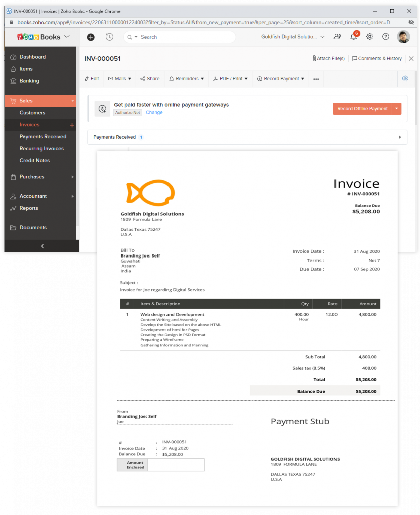420x515 pixels.
Task: Click Attach File(s)
Action: coord(328,58)
